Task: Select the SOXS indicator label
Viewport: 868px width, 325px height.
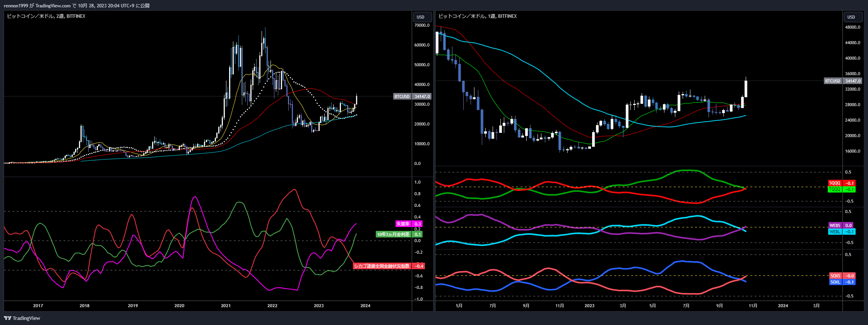Action: pyautogui.click(x=835, y=276)
